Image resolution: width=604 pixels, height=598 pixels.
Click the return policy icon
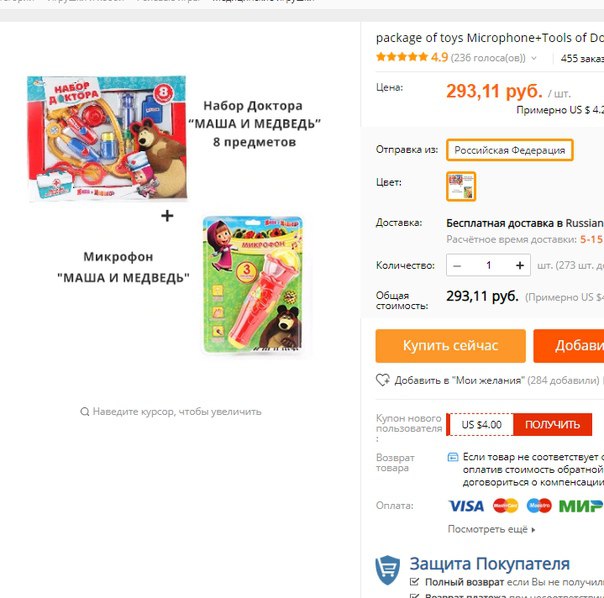(453, 457)
